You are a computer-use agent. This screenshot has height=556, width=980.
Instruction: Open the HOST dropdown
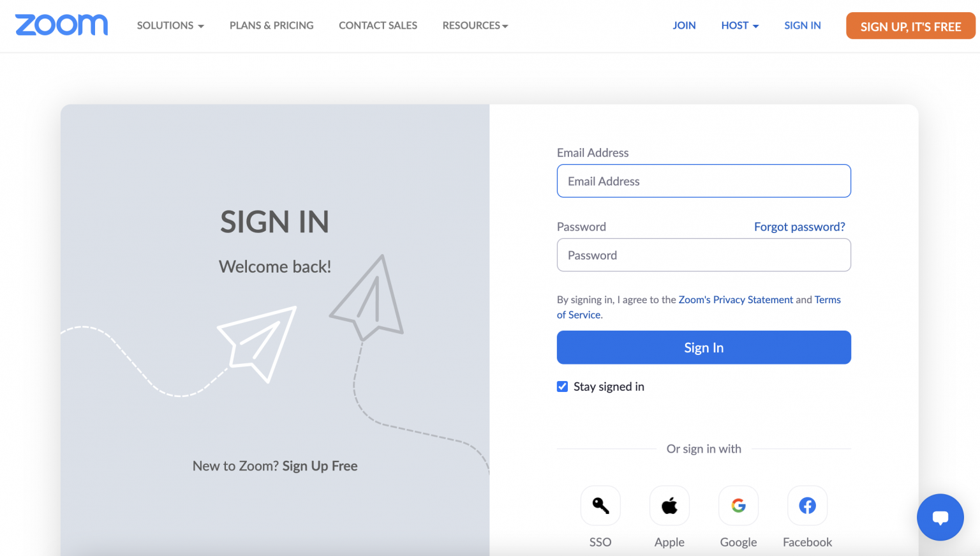tap(739, 26)
